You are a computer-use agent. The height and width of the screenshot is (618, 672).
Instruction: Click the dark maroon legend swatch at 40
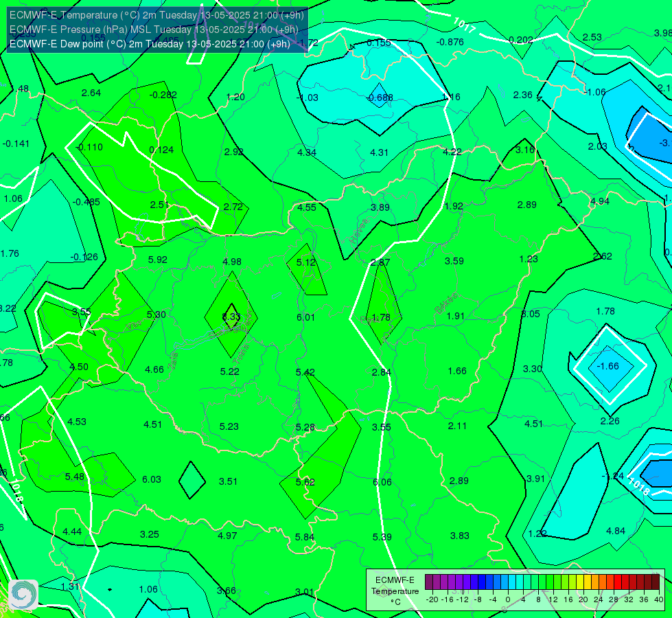[656, 582]
